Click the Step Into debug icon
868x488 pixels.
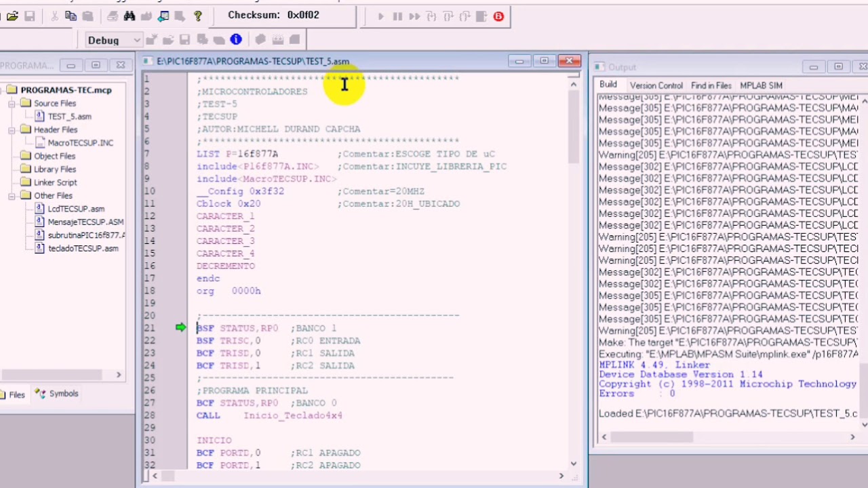431,16
